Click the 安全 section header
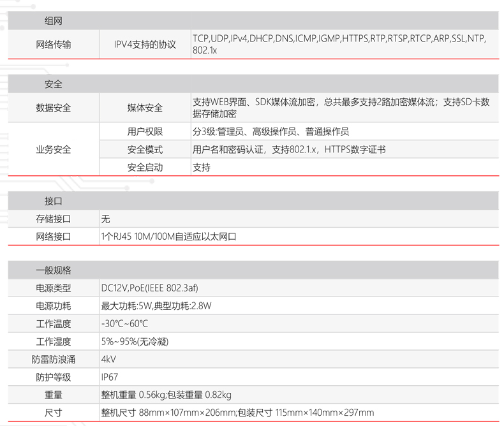The height and width of the screenshot is (426, 504). point(54,84)
